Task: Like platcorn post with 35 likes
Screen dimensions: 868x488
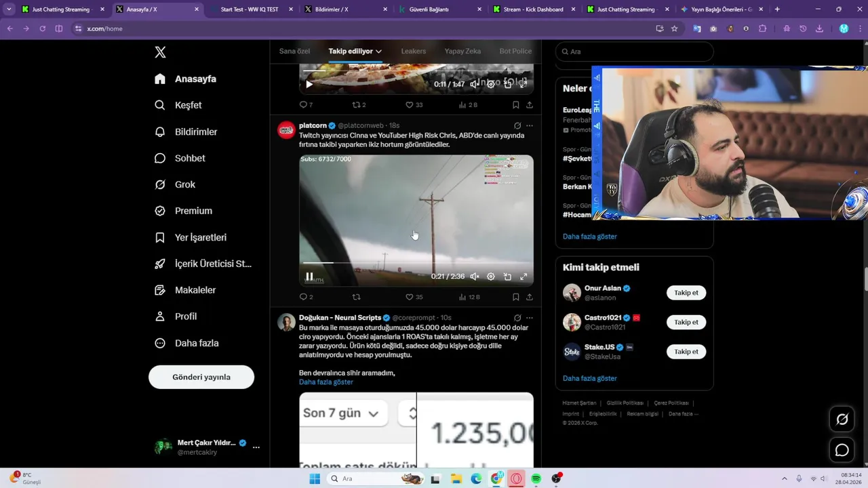Action: coord(413,297)
